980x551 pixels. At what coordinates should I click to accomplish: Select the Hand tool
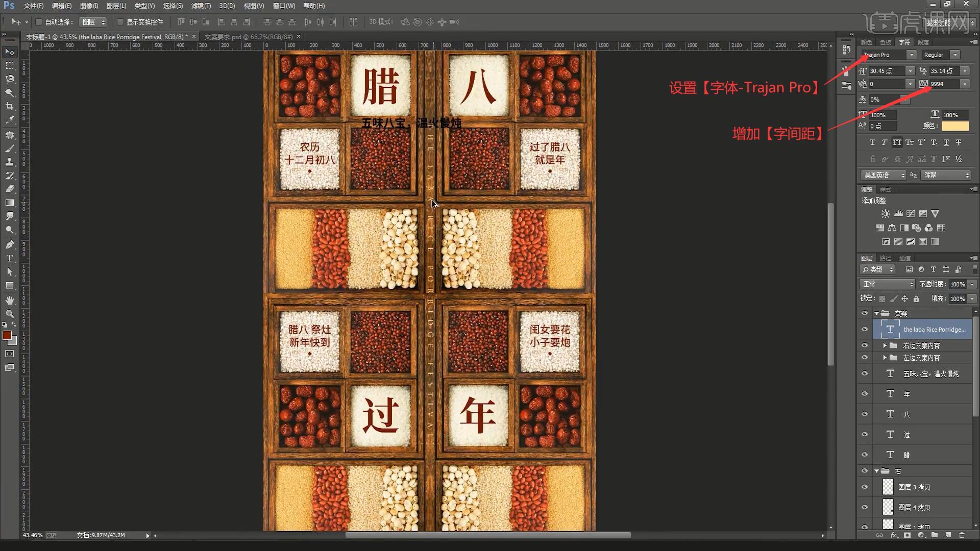tap(10, 300)
